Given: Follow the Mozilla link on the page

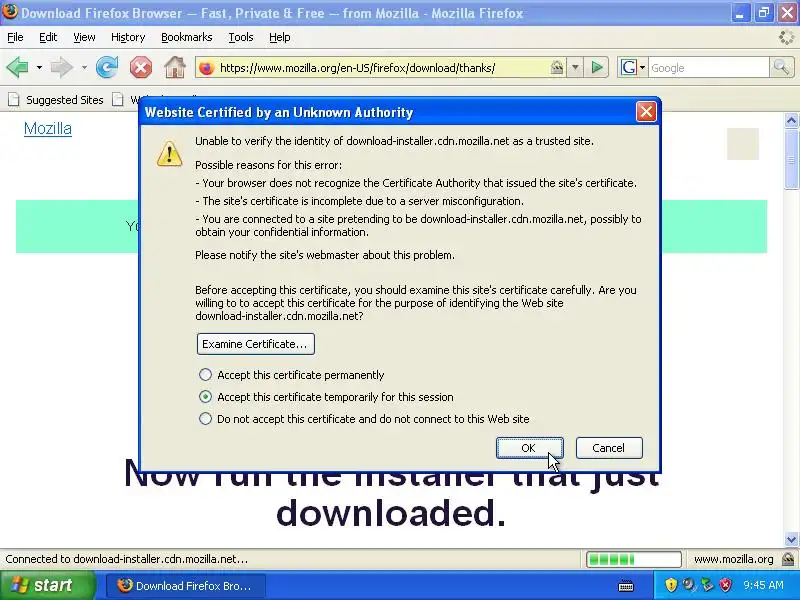Looking at the screenshot, I should pyautogui.click(x=47, y=129).
